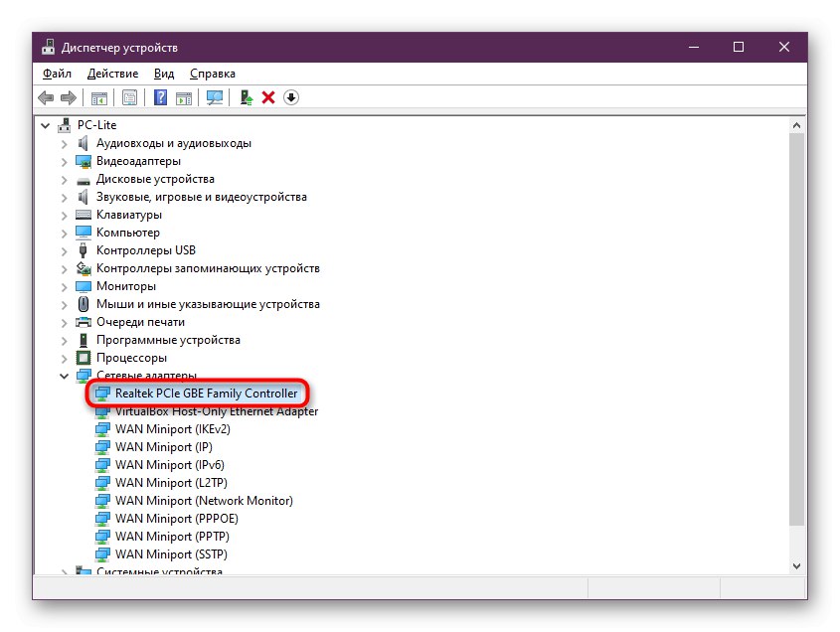This screenshot has width=840, height=632.
Task: Close the Device Manager window
Action: [x=784, y=47]
